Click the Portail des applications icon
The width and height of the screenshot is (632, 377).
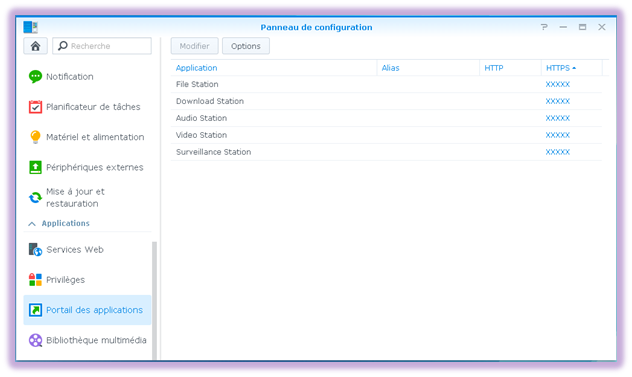[35, 310]
